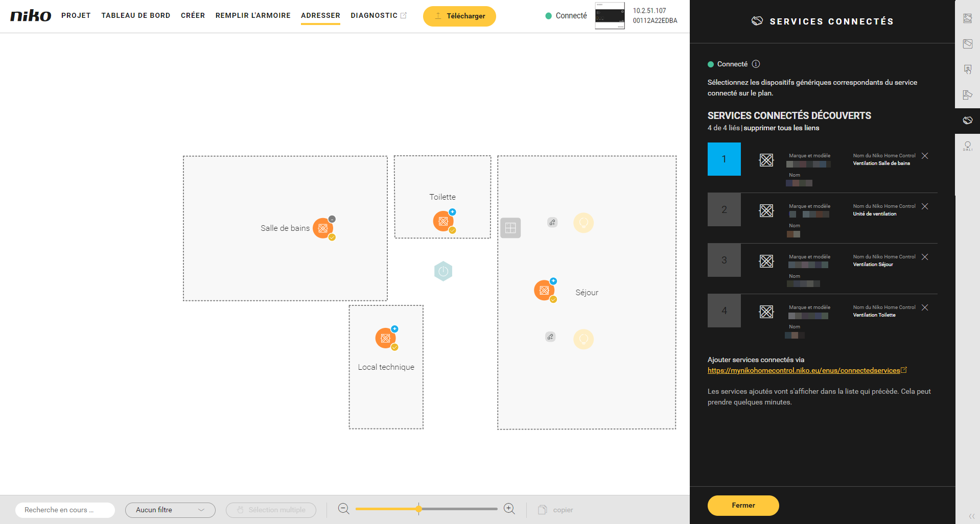Click 'supprimer tous les liens' link

(x=781, y=128)
